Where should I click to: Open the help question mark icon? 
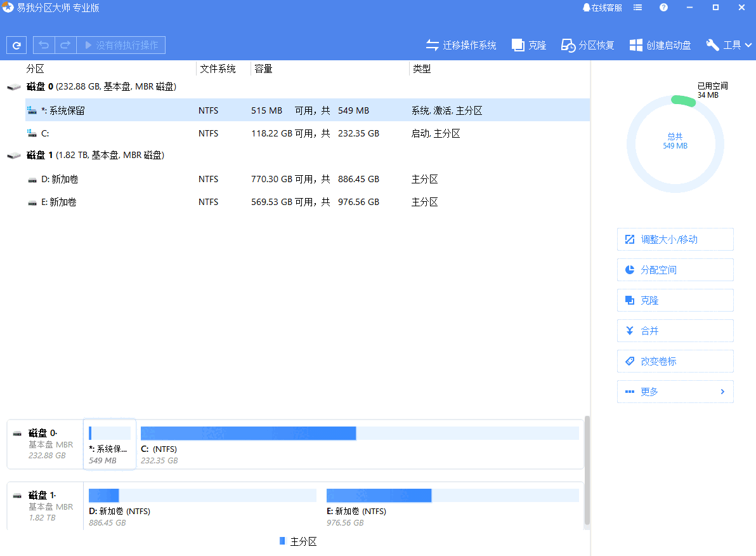[664, 8]
